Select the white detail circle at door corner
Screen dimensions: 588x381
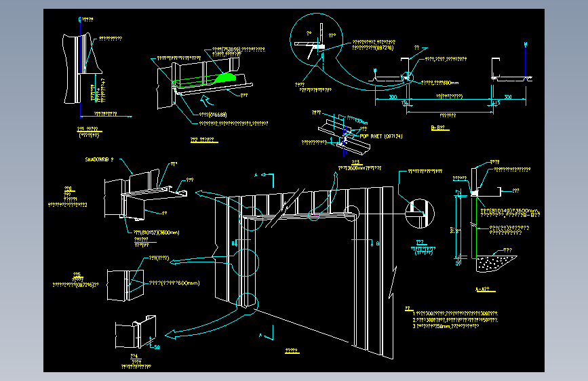pyautogui.click(x=352, y=213)
